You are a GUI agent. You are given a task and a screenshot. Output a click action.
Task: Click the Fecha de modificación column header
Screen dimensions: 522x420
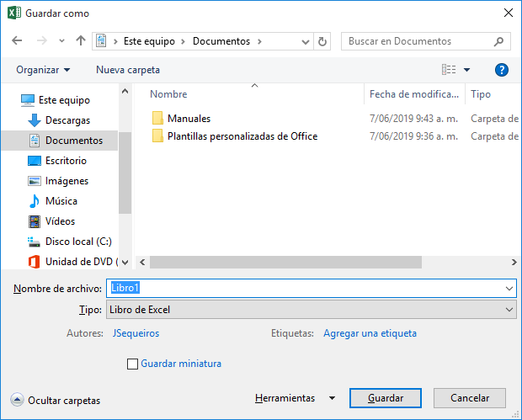pos(414,94)
